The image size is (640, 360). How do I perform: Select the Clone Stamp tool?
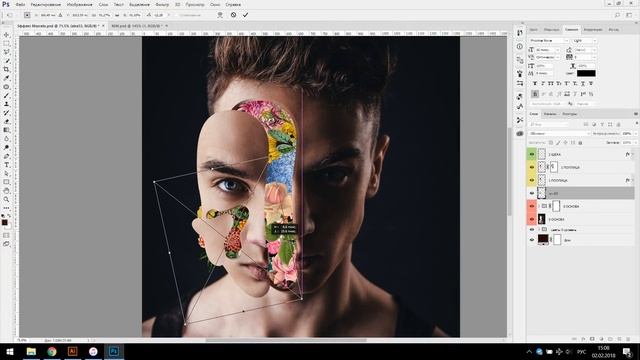pos(6,104)
